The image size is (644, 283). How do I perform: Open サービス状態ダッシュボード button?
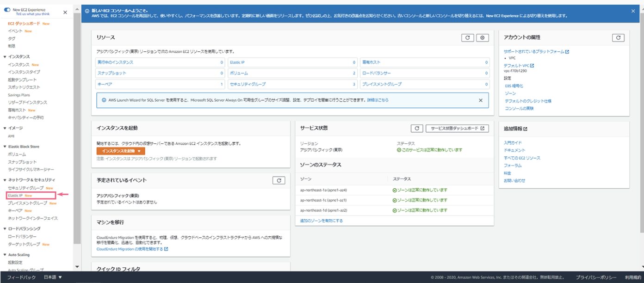click(x=457, y=128)
